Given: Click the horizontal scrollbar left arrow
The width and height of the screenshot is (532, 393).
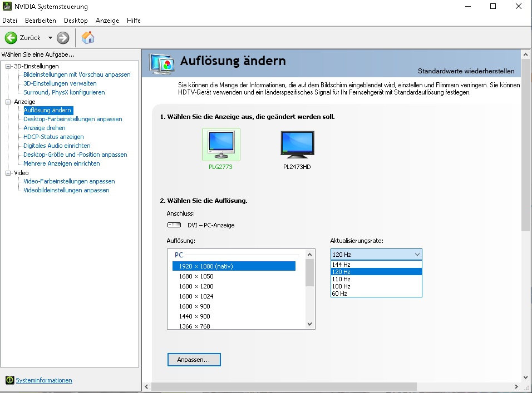Looking at the screenshot, I should pos(146,386).
